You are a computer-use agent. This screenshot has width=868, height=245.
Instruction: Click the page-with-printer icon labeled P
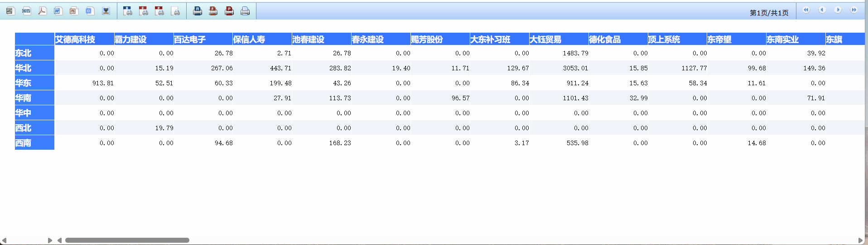(x=159, y=11)
